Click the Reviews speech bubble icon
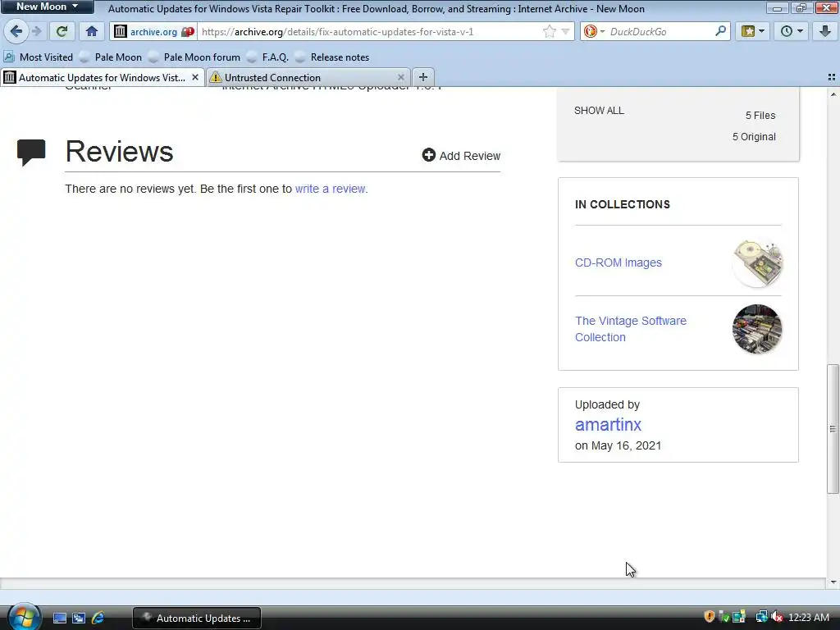The width and height of the screenshot is (840, 630). pyautogui.click(x=31, y=153)
